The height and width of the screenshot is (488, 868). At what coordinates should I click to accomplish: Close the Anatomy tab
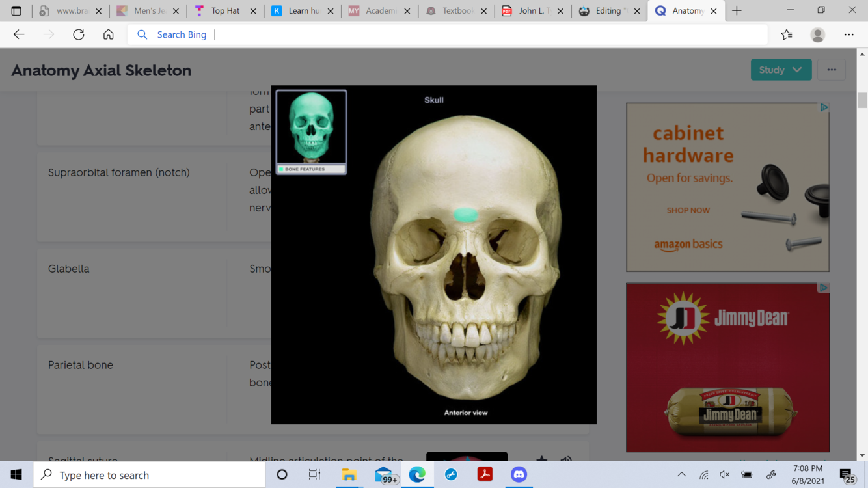pyautogui.click(x=714, y=11)
